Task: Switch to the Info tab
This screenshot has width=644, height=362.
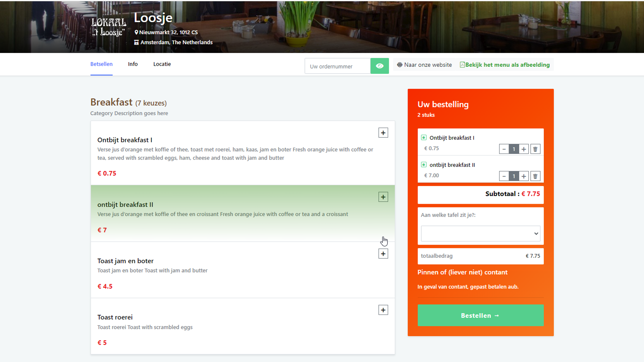Action: [x=132, y=64]
